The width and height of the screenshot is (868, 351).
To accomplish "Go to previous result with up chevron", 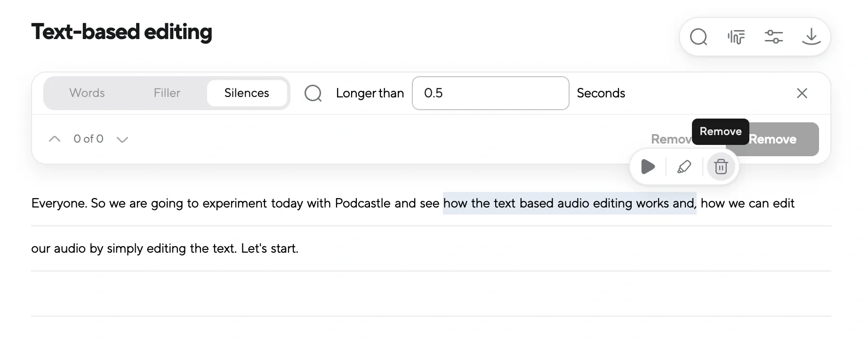I will (55, 139).
